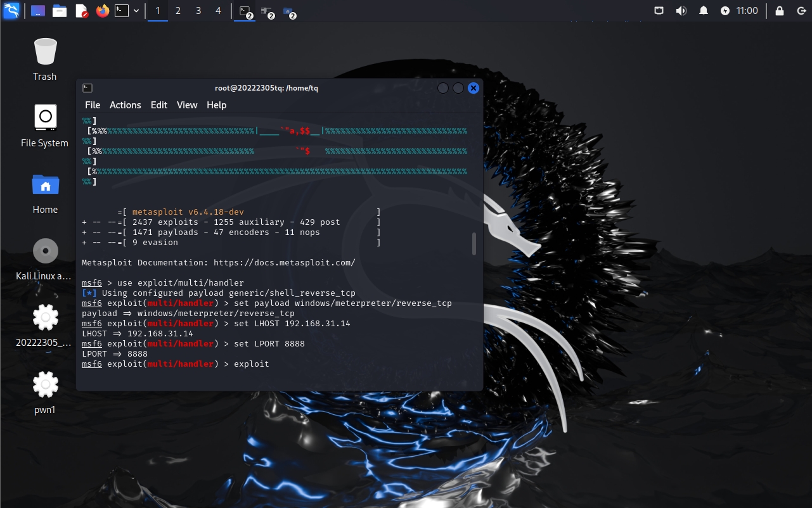The image size is (812, 508).
Task: Open the terminal Edit menu
Action: click(x=159, y=105)
